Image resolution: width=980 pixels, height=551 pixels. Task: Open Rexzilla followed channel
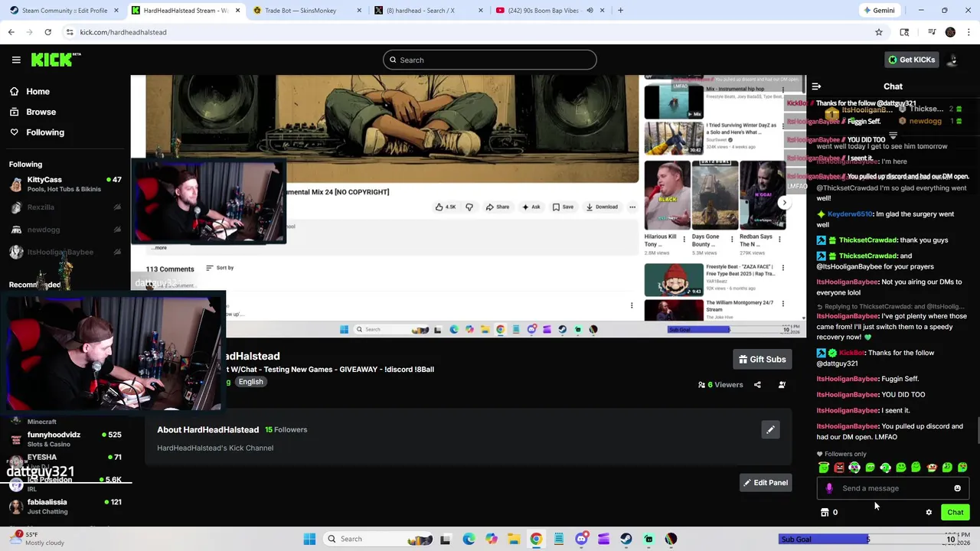(x=65, y=207)
